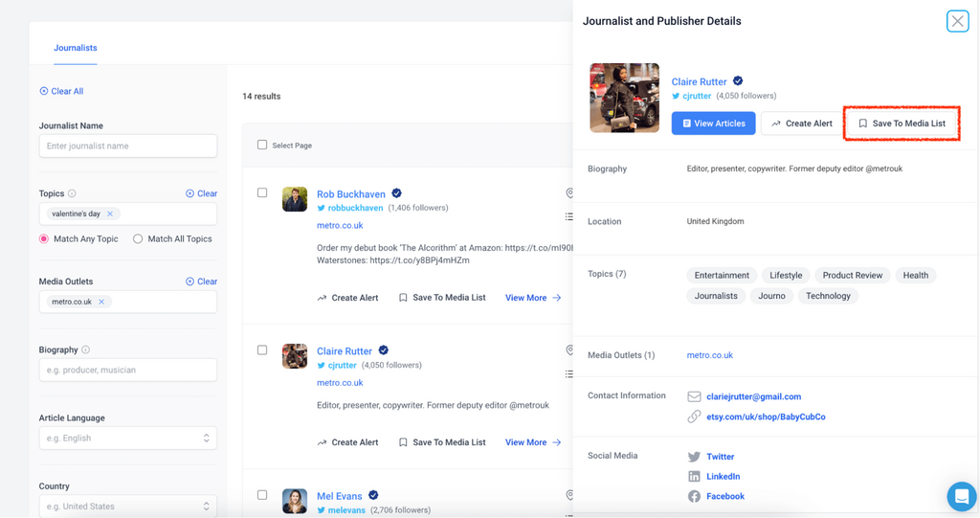The image size is (980, 518).
Task: Click the LinkedIn icon under Social Media
Action: (694, 477)
